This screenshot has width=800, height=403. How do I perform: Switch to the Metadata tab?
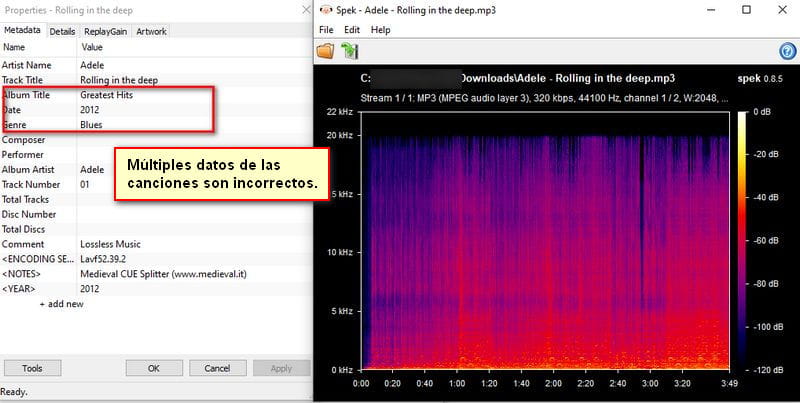[22, 30]
